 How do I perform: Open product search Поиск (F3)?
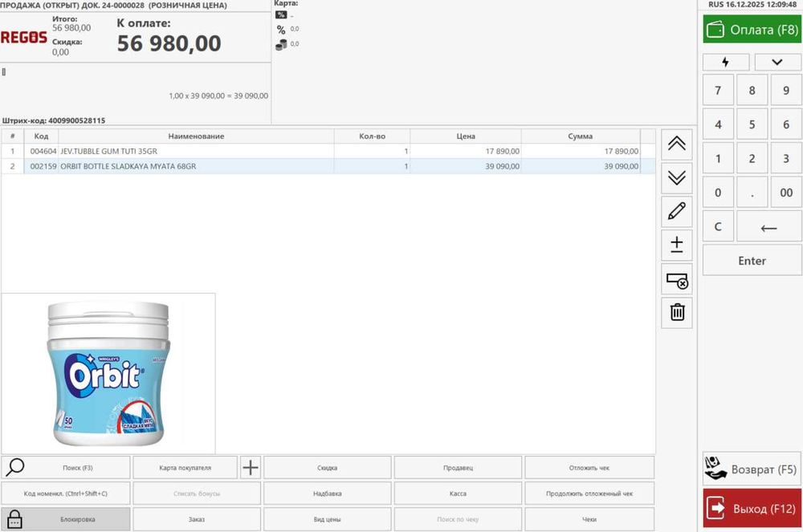click(66, 468)
